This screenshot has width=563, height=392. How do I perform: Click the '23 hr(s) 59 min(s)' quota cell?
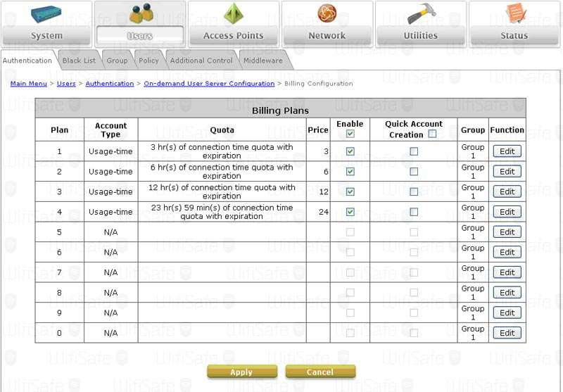[x=222, y=212]
